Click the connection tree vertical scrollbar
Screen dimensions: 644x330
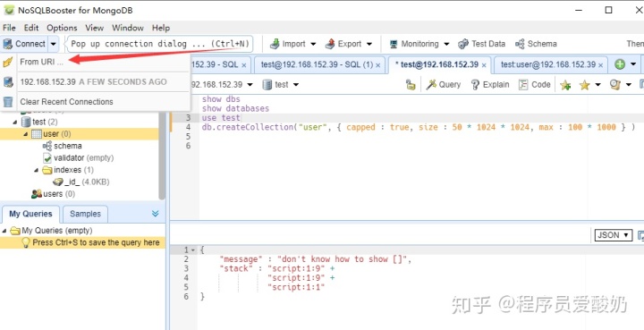tap(162, 156)
